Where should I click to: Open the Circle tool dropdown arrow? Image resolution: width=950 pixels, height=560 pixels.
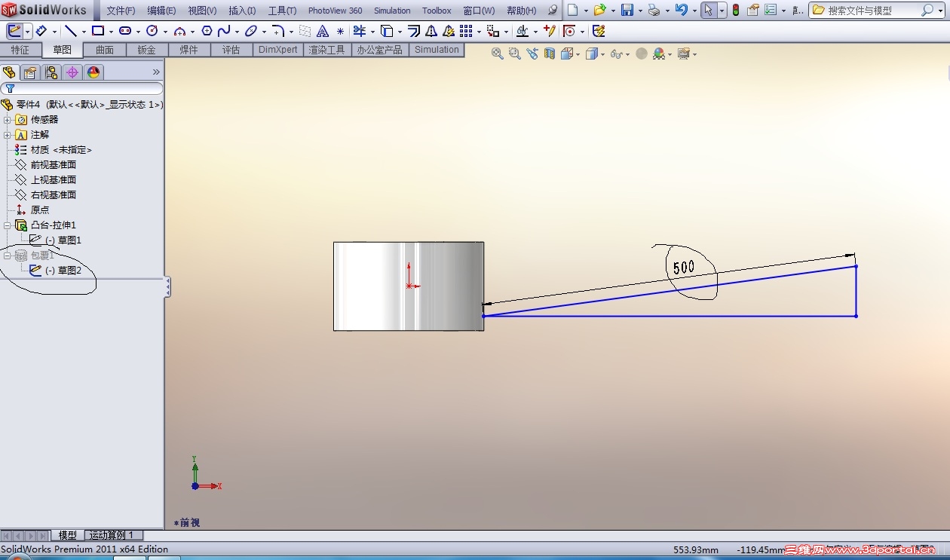click(165, 32)
